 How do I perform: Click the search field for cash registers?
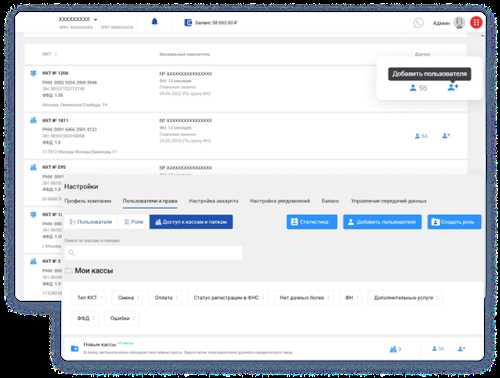pos(153,252)
